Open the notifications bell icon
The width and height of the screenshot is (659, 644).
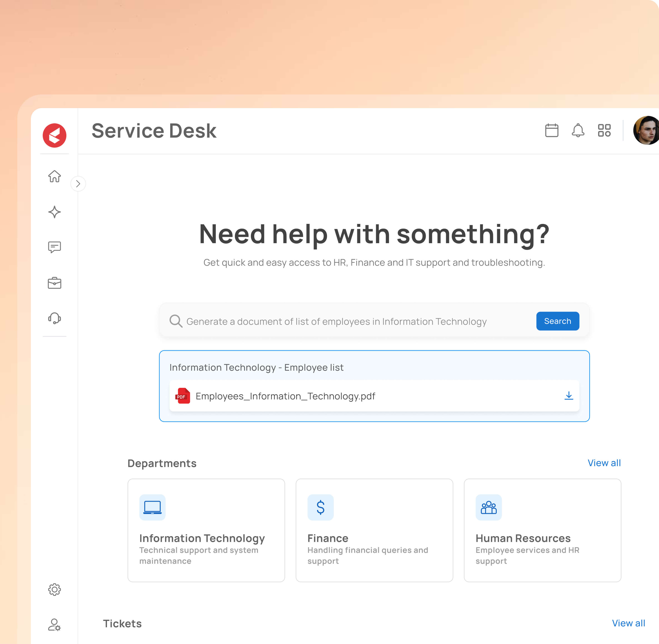click(578, 130)
